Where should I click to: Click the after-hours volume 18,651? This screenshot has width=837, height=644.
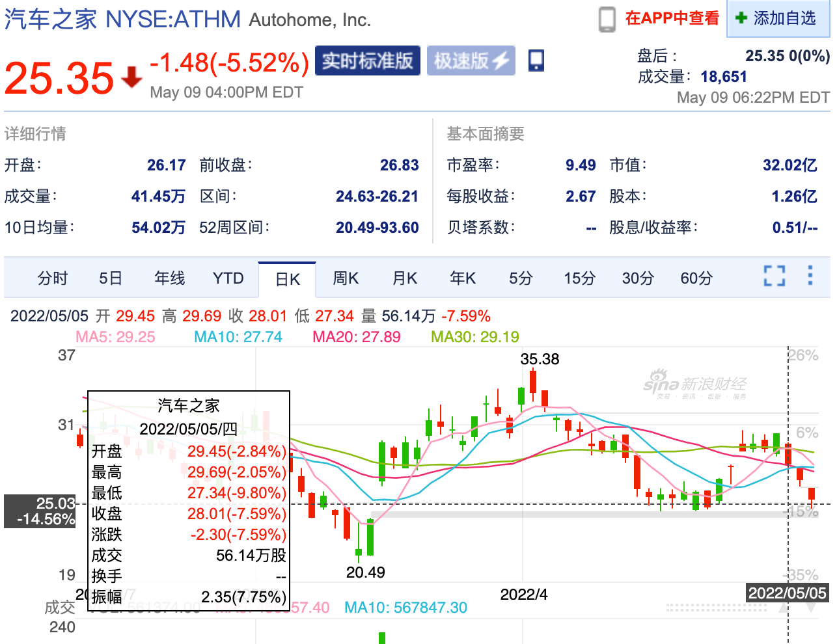pyautogui.click(x=724, y=77)
